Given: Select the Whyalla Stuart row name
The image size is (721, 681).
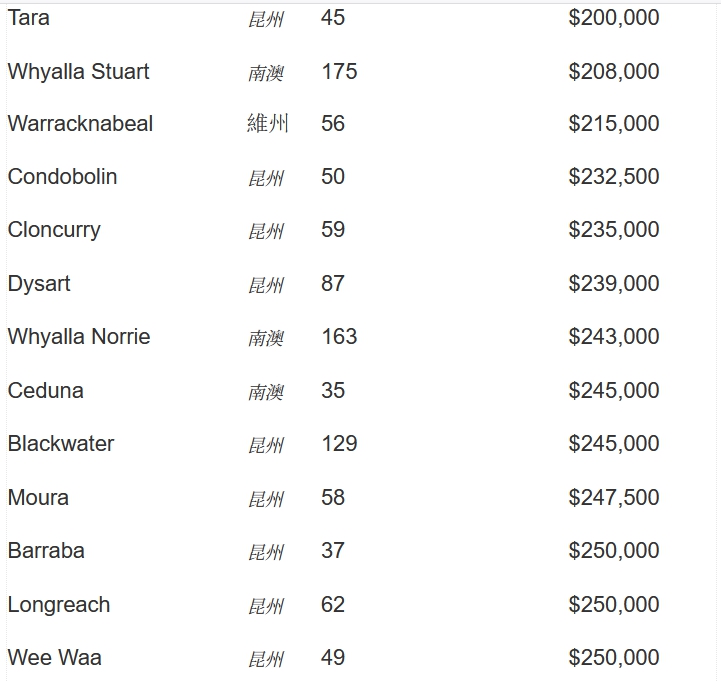Looking at the screenshot, I should [79, 72].
